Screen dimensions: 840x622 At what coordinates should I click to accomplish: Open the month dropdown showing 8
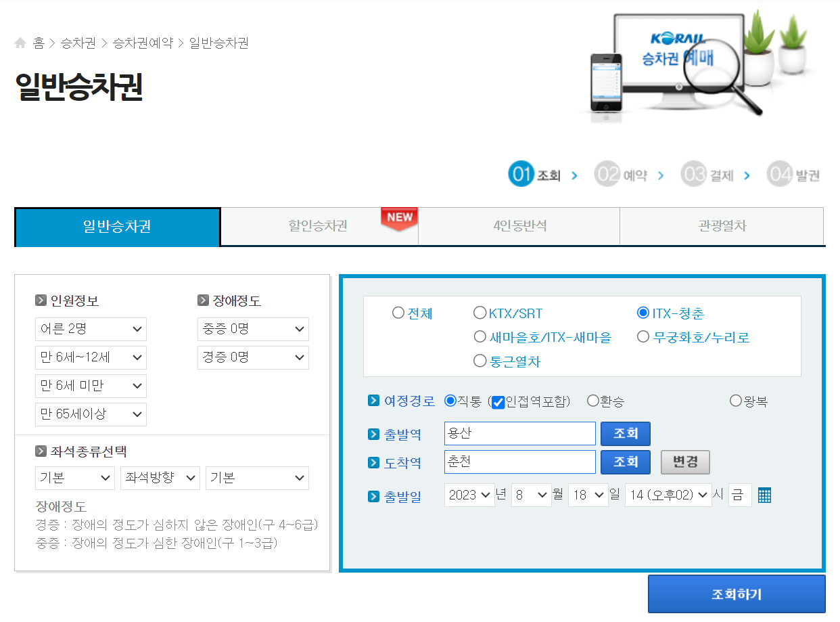coord(531,494)
